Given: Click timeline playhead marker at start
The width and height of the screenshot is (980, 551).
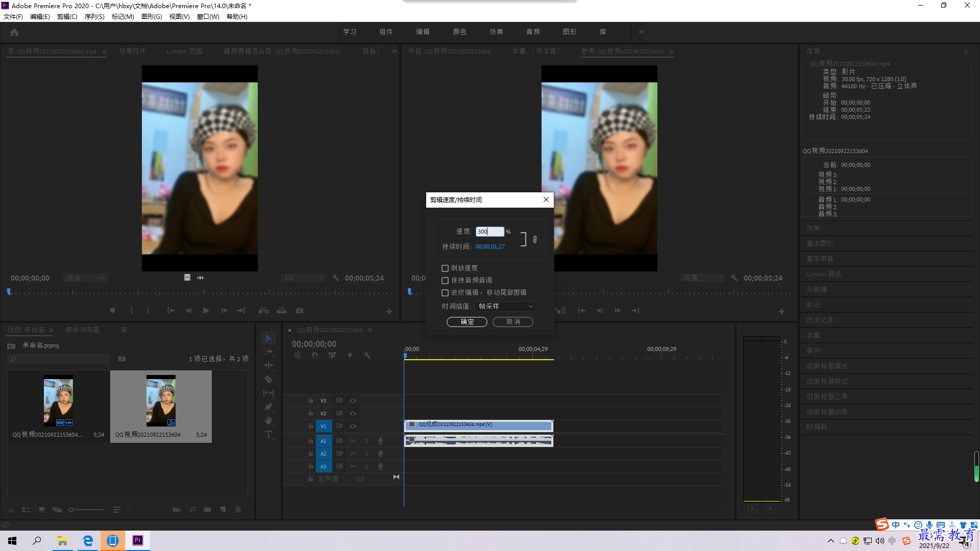Looking at the screenshot, I should pyautogui.click(x=405, y=355).
